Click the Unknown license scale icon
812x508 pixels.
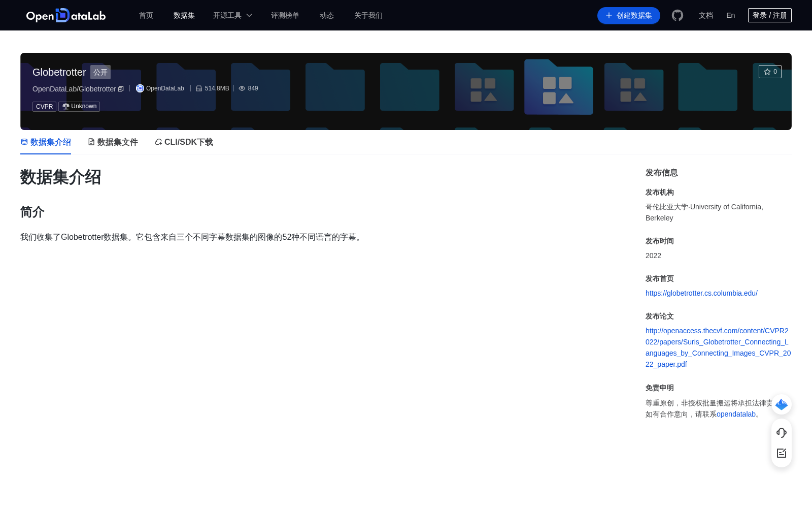point(65,106)
